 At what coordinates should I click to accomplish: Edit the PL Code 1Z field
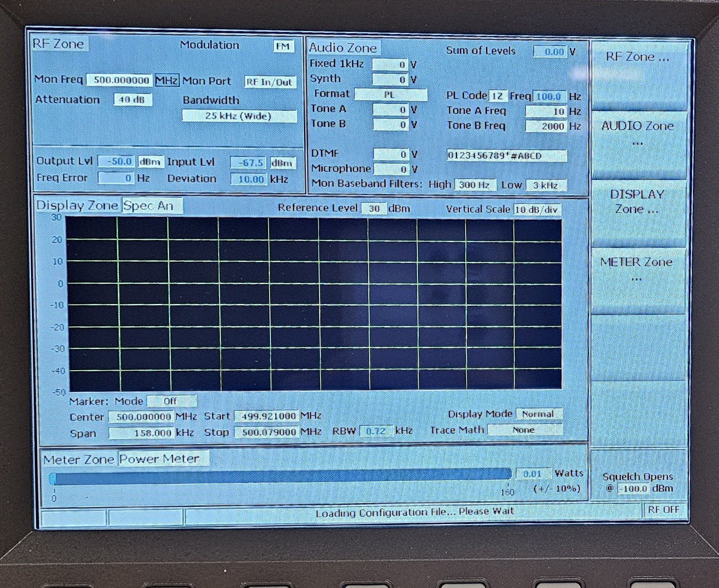point(498,96)
